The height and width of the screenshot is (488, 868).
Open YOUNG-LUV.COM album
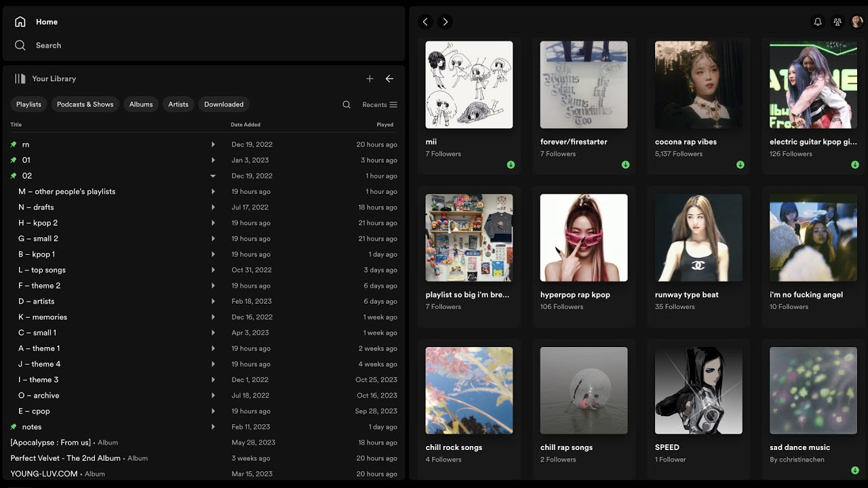203,474
